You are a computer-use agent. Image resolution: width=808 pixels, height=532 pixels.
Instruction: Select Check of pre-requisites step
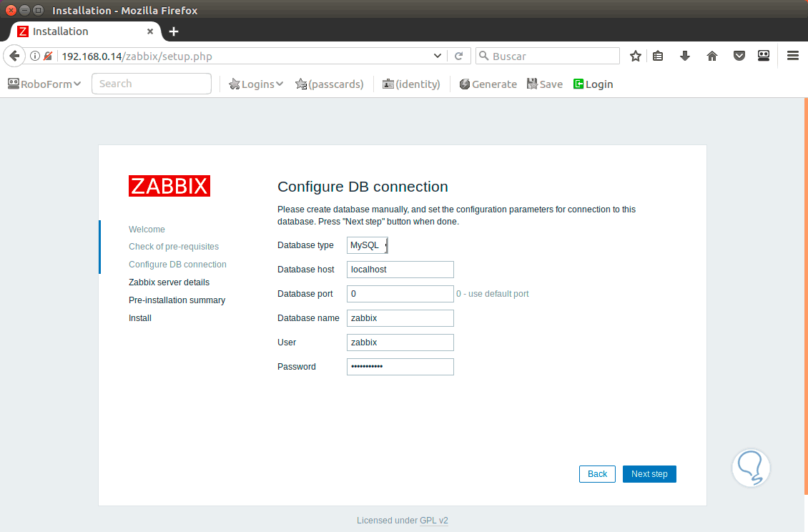pyautogui.click(x=174, y=247)
